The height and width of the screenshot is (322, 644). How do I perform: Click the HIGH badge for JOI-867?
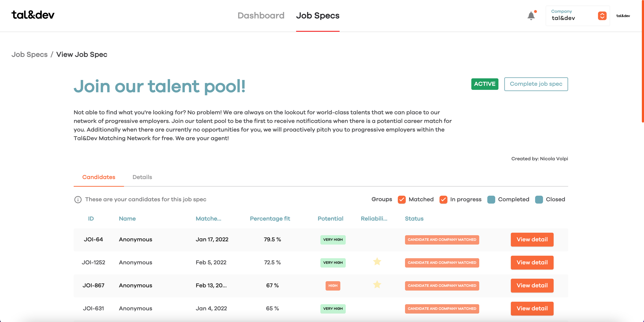(333, 286)
